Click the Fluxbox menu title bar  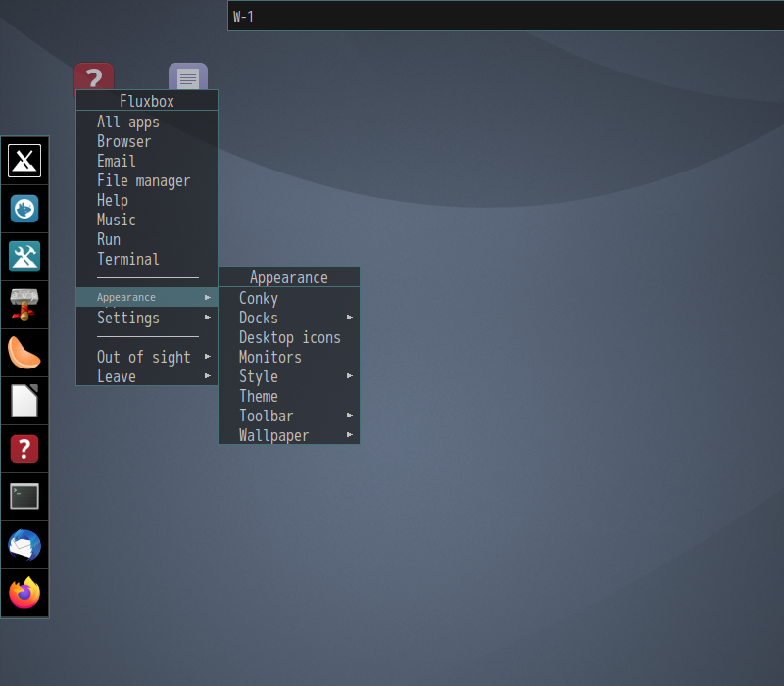[147, 101]
